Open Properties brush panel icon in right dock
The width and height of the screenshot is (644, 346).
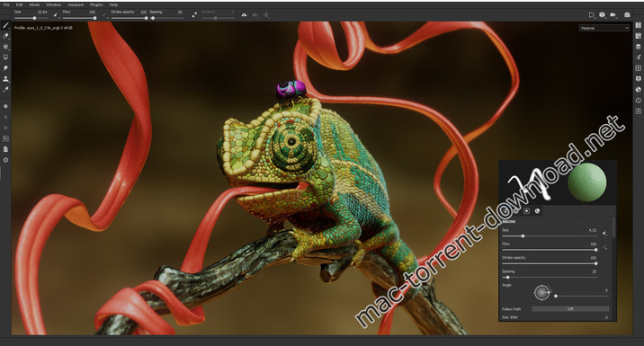[639, 58]
